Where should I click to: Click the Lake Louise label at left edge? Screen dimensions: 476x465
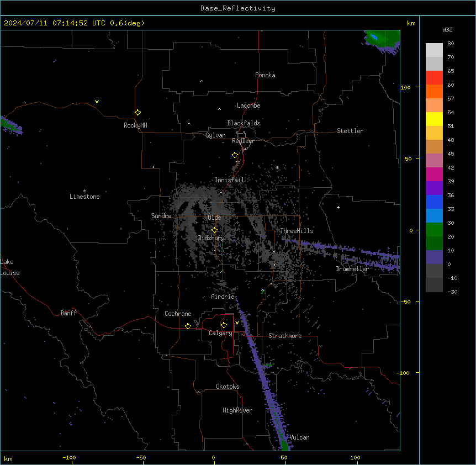click(x=10, y=267)
